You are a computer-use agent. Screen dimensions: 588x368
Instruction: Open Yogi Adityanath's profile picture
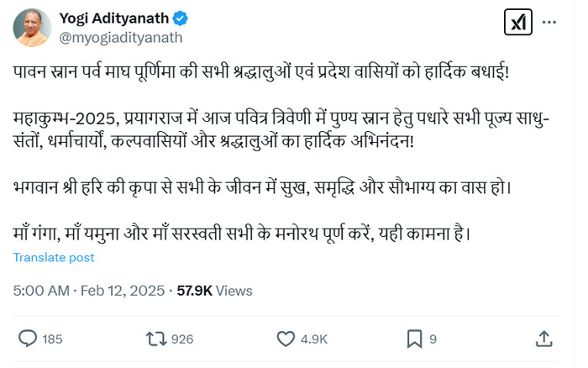tap(32, 27)
